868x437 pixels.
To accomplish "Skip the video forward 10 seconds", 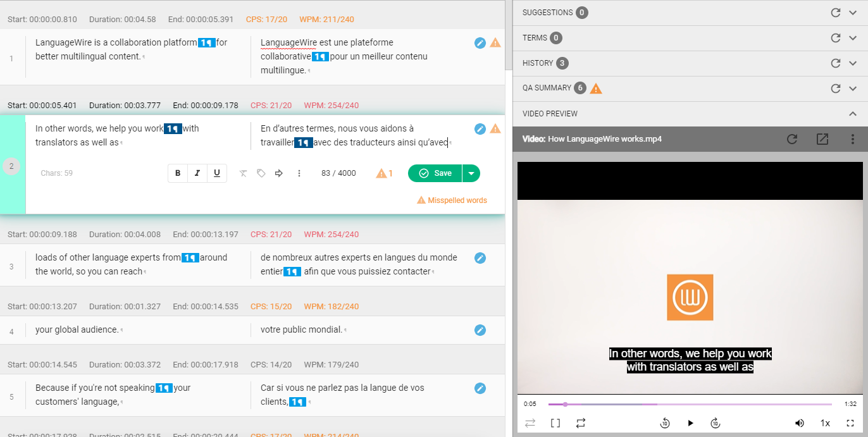I will [716, 422].
